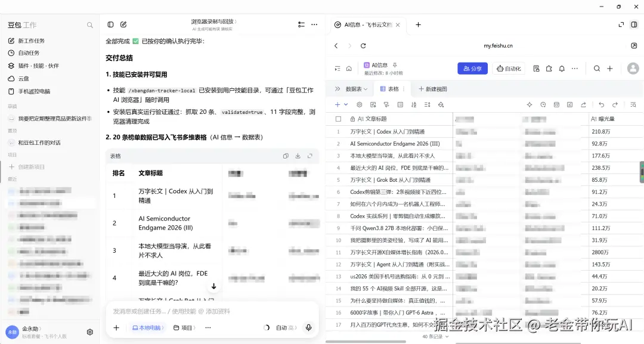Adjust row height in table toolbar
This screenshot has width=644, height=344.
(427, 105)
